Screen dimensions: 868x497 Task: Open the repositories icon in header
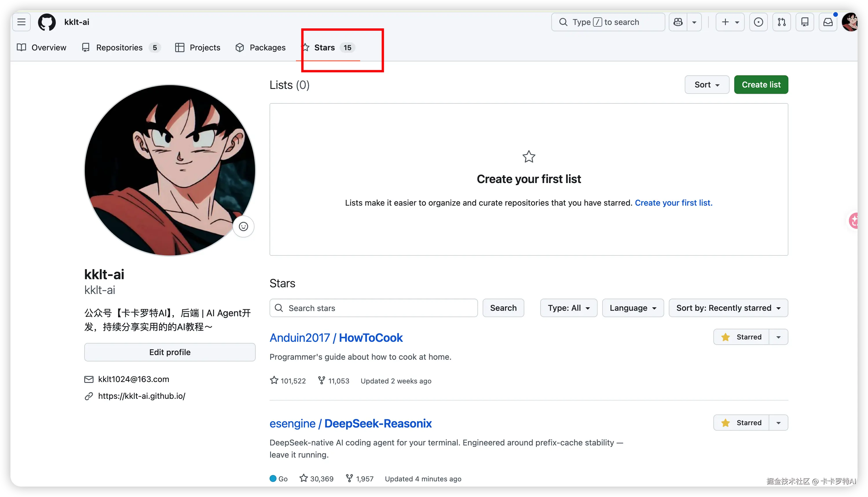[805, 22]
